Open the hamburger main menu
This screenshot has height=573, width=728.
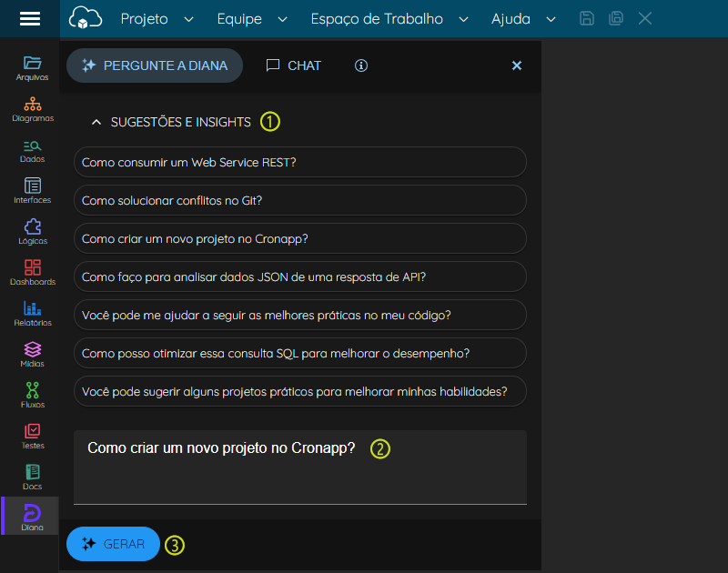(x=30, y=18)
